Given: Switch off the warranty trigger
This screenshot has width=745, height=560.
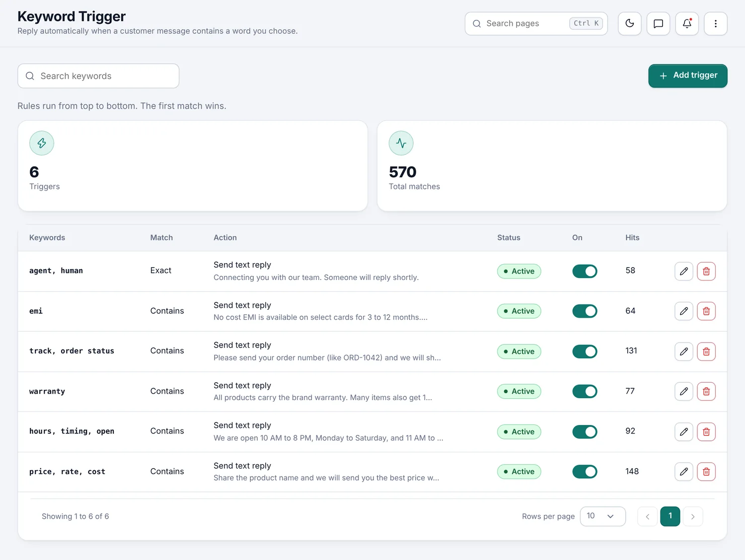Looking at the screenshot, I should [x=585, y=391].
